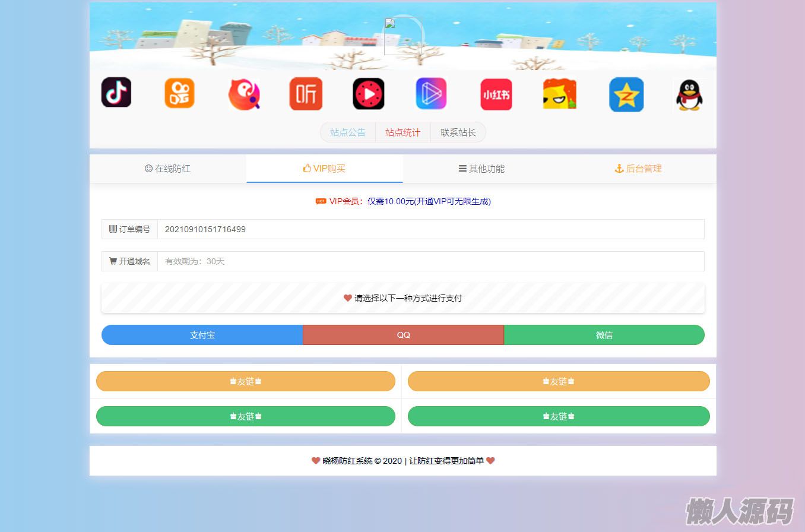Click the broken avatar image in banner
This screenshot has width=805, height=532.
[x=403, y=36]
